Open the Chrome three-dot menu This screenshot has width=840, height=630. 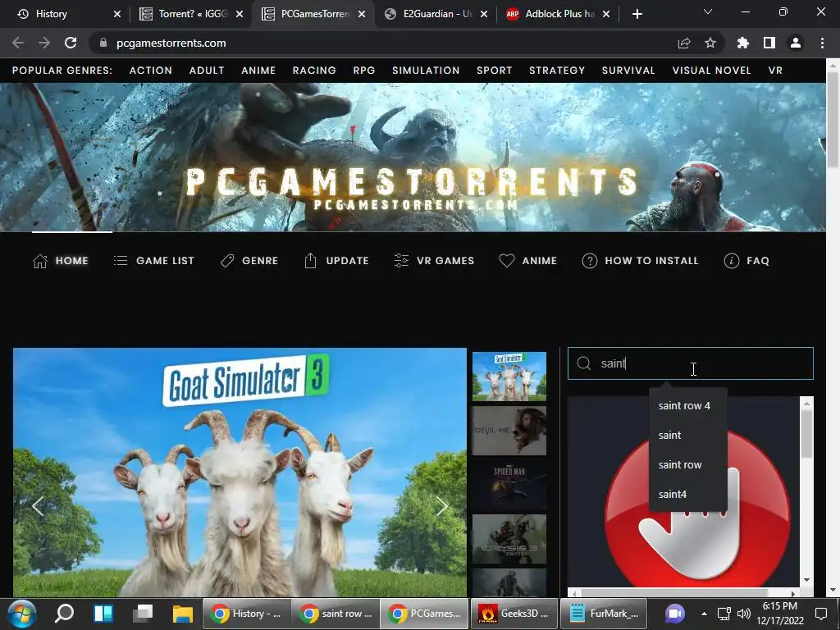click(822, 43)
